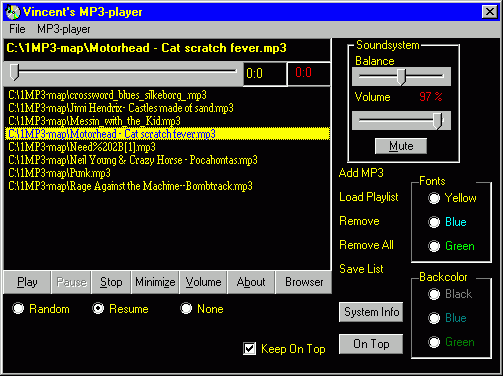Select Rage Against the Machine Bombtrack track

[x=167, y=186]
